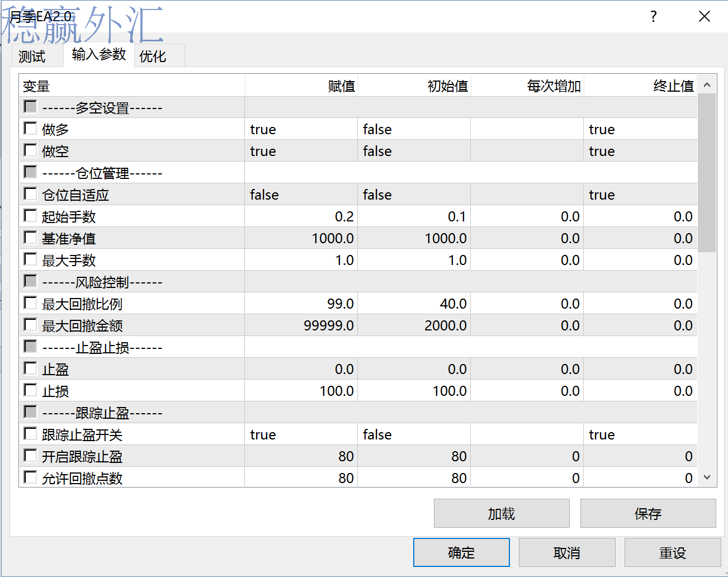Check the 基准净值 checkbox

[x=30, y=238]
